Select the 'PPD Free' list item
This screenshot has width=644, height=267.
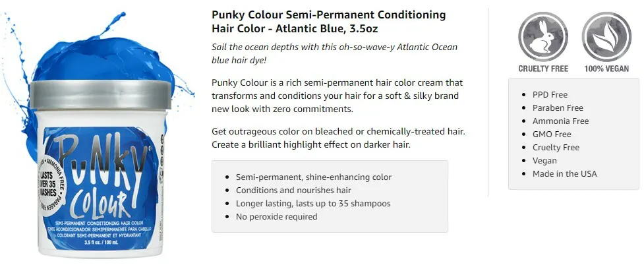point(550,94)
